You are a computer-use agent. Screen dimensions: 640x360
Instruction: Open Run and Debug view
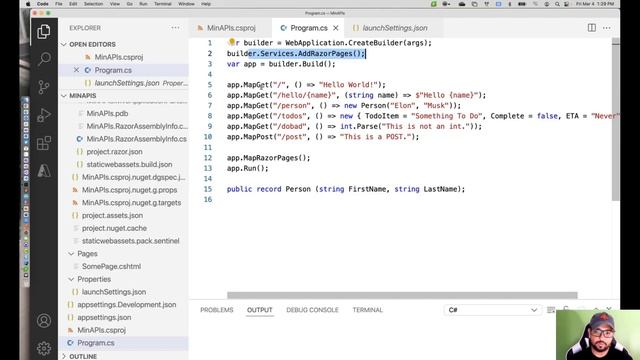(44, 115)
